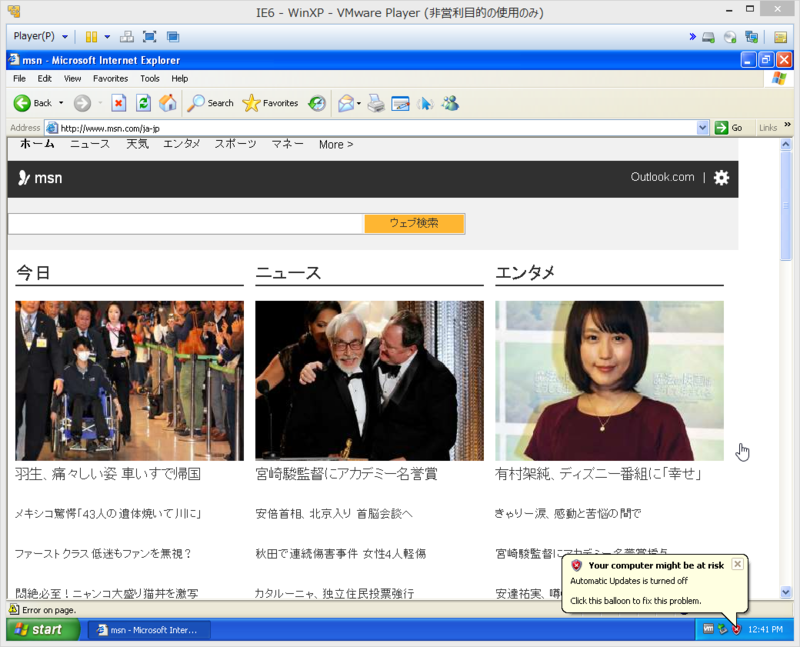Open the Favorites star in toolbar

pyautogui.click(x=270, y=103)
